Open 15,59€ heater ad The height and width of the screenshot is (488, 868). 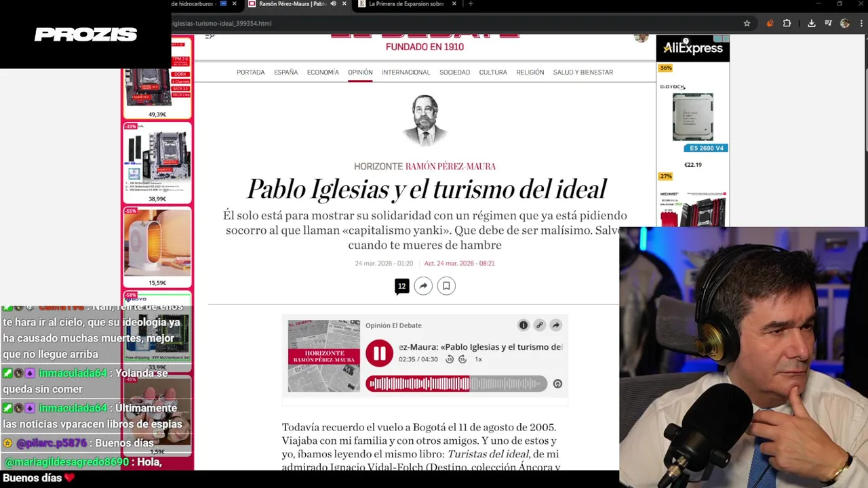pyautogui.click(x=157, y=247)
